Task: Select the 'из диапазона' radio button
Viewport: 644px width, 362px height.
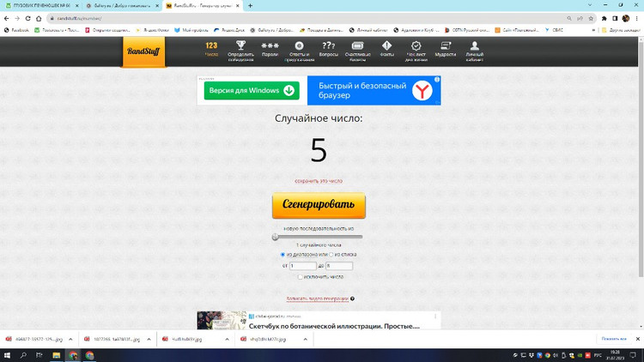Action: 283,255
